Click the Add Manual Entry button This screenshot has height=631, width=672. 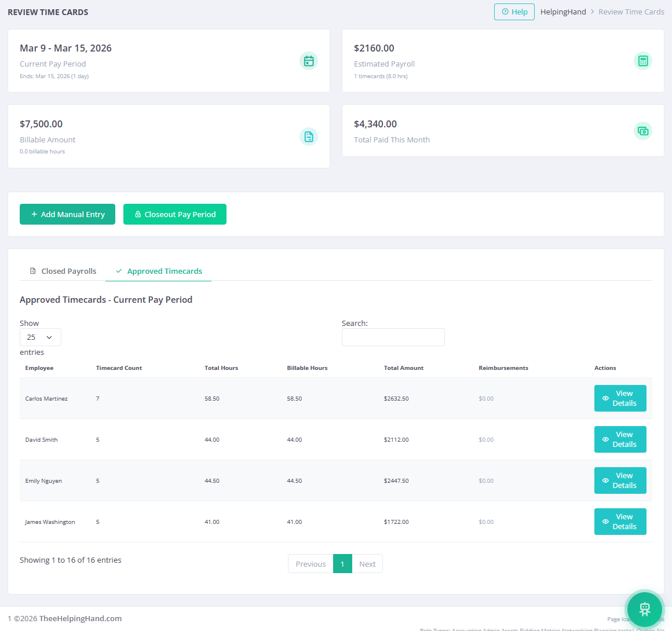[67, 214]
